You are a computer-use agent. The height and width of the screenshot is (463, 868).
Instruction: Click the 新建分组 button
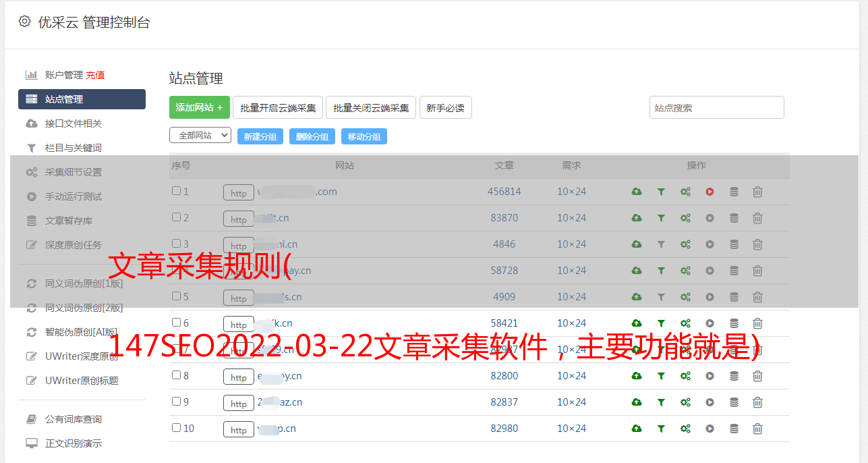260,136
